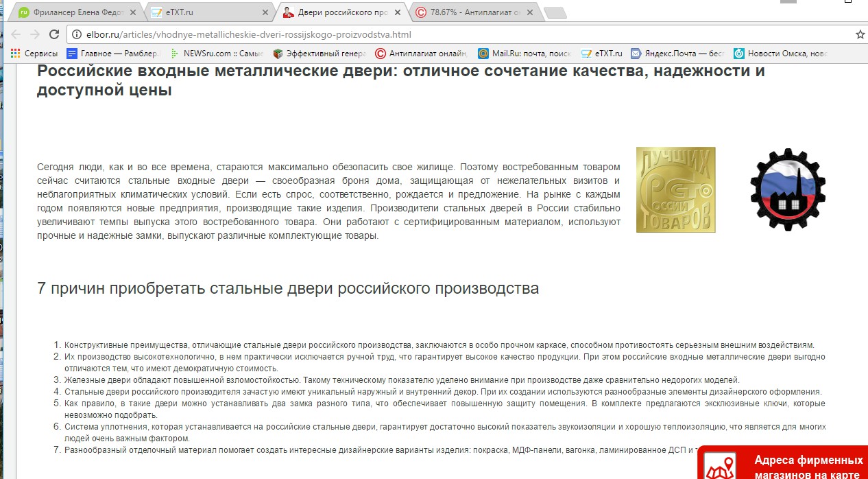
Task: Close the Двери российского tab
Action: coord(397,12)
